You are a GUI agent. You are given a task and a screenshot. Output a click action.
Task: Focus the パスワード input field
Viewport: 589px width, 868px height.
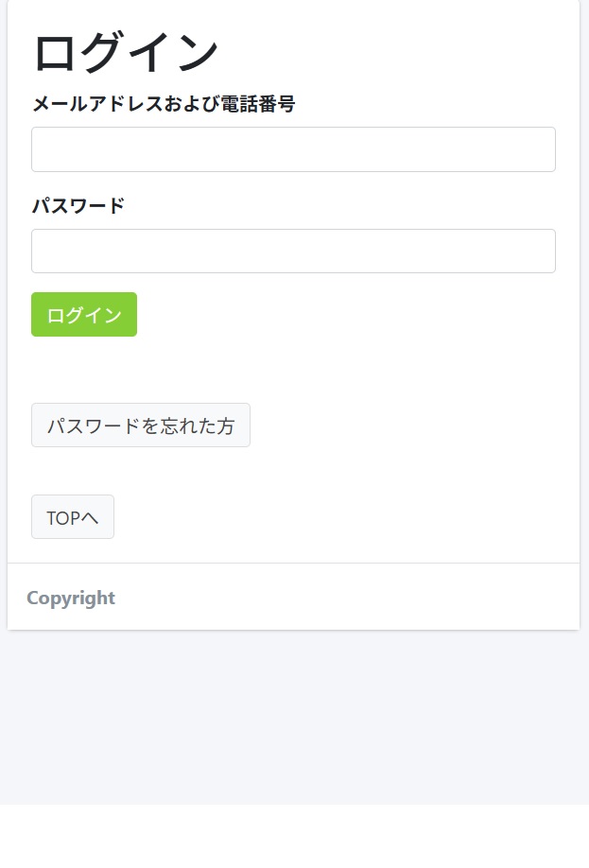293,251
